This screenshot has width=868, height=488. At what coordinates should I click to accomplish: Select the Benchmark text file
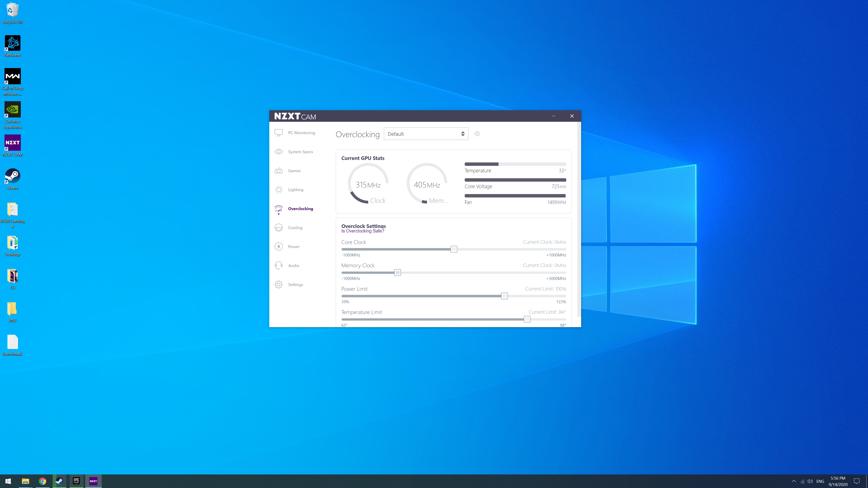(x=12, y=345)
